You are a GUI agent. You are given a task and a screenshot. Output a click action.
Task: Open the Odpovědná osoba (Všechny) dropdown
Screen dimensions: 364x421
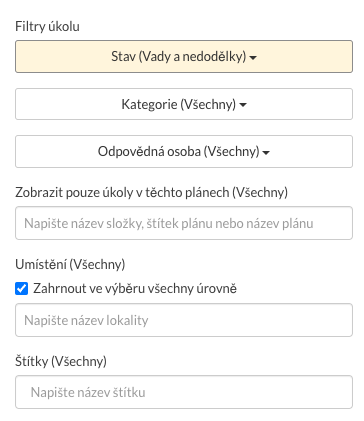184,151
